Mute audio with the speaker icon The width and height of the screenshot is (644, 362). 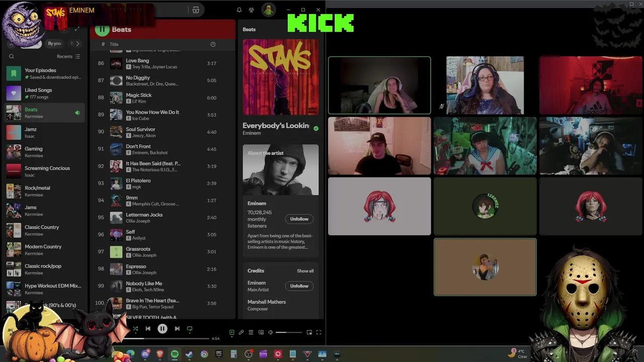pyautogui.click(x=270, y=332)
